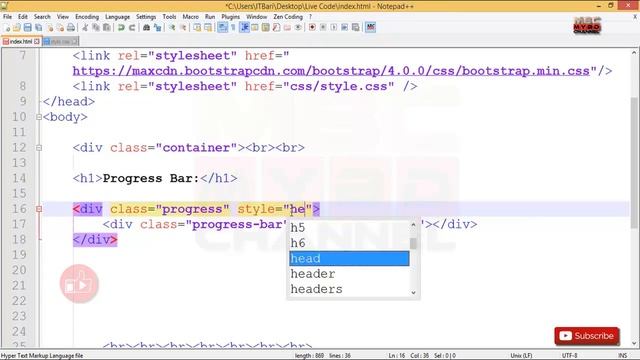Click the Save recorded macro icon
The image size is (640, 360).
[x=356, y=27]
